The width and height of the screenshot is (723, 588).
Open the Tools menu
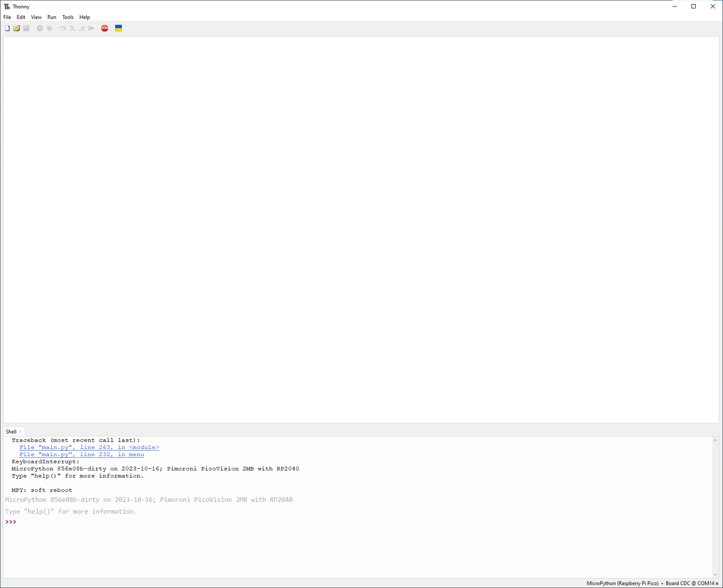click(x=68, y=17)
